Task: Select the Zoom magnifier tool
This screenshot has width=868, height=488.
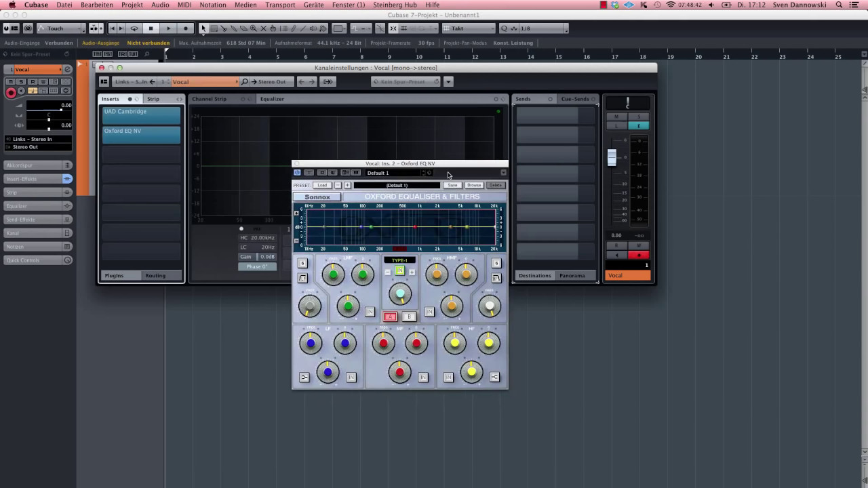Action: click(x=254, y=28)
